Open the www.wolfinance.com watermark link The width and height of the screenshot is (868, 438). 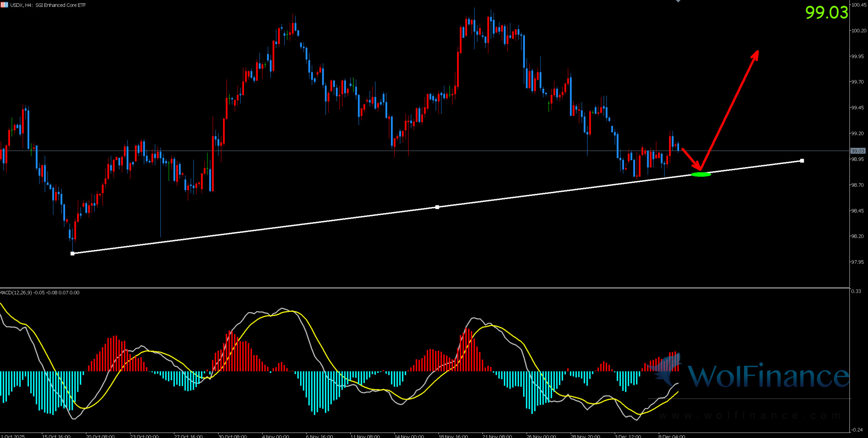(750, 415)
